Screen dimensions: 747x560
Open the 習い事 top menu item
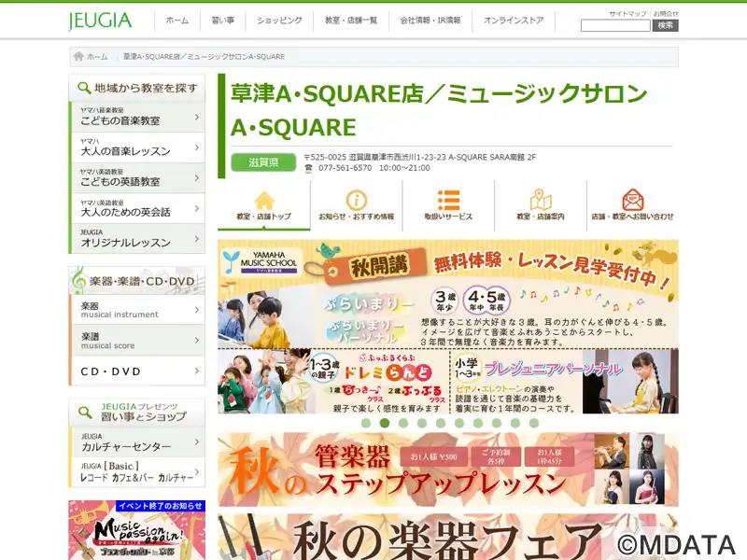tap(222, 21)
